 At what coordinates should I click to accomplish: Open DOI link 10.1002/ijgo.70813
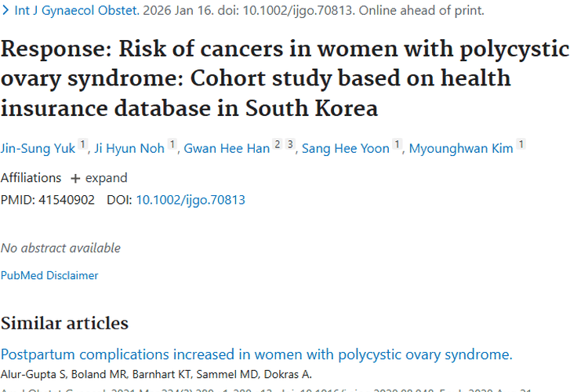191,200
